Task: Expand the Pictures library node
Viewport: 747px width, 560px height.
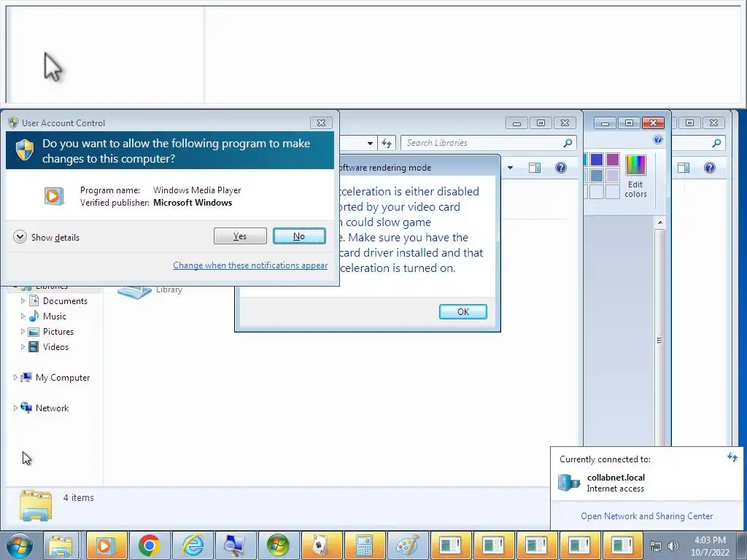Action: pyautogui.click(x=23, y=332)
